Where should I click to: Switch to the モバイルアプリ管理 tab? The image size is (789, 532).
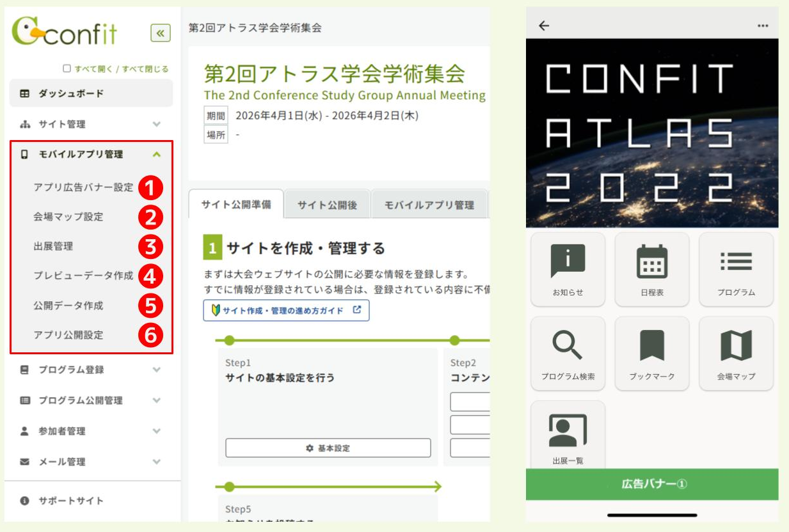429,205
